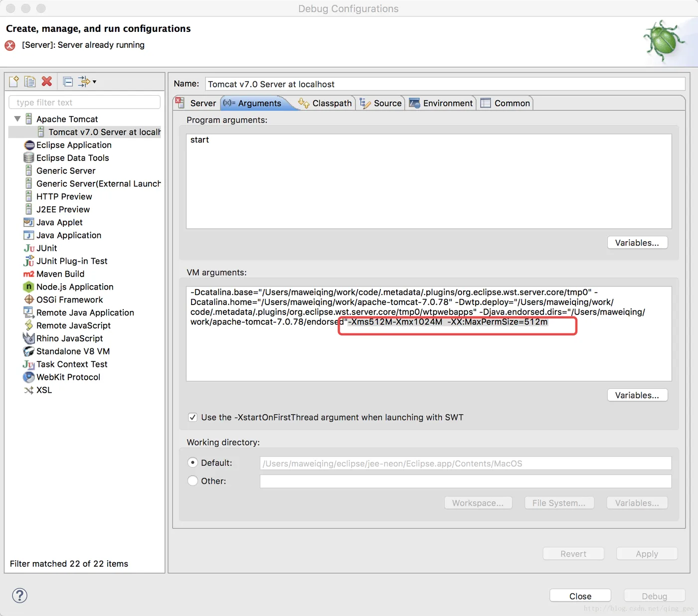Select the HTTP Preview launch type
Image resolution: width=698 pixels, height=616 pixels.
(x=64, y=197)
